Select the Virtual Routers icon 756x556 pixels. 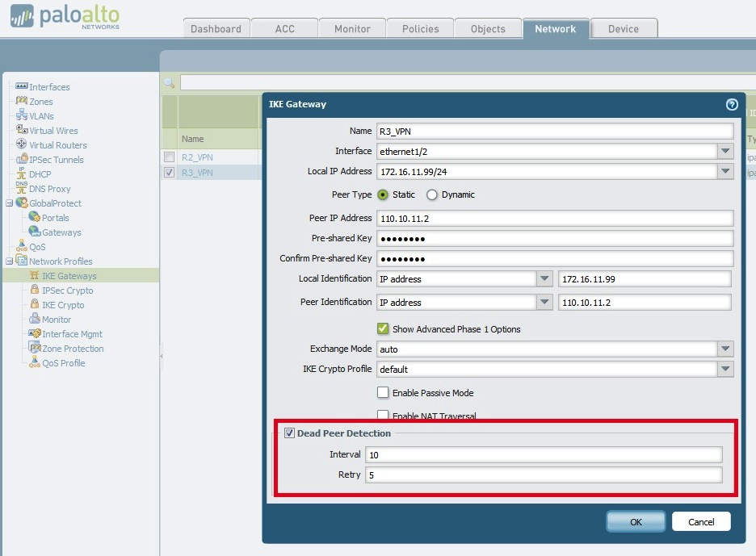tap(22, 144)
